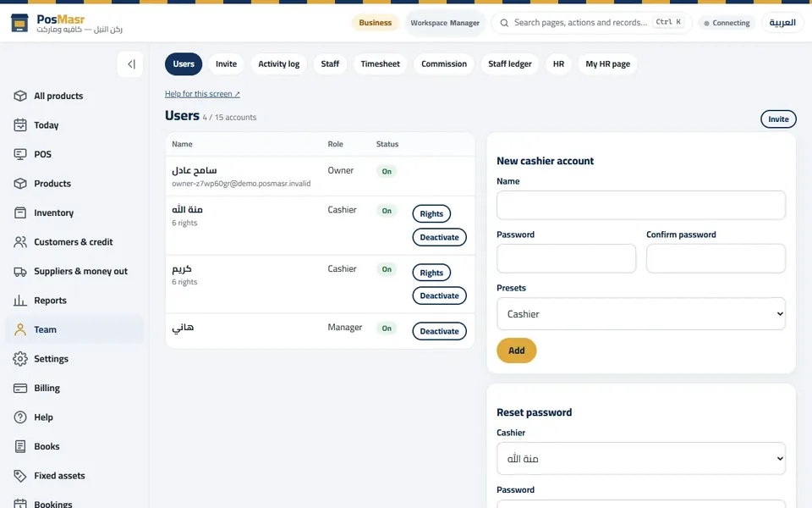
Task: Open the Reports page
Action: click(74, 300)
